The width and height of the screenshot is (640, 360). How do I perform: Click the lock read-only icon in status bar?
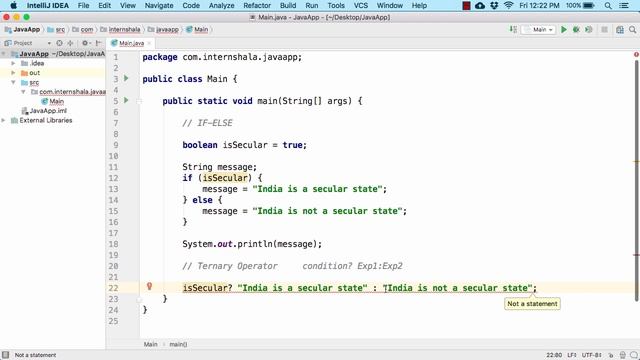point(611,355)
